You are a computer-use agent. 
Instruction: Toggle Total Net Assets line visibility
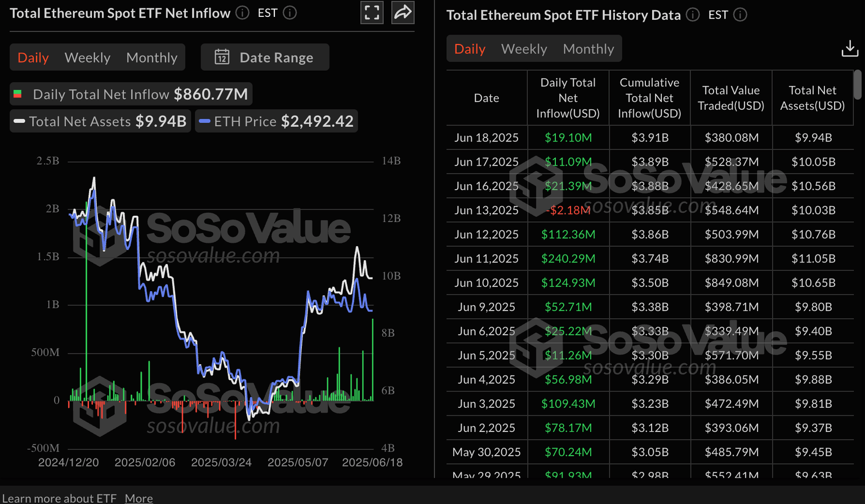[100, 122]
